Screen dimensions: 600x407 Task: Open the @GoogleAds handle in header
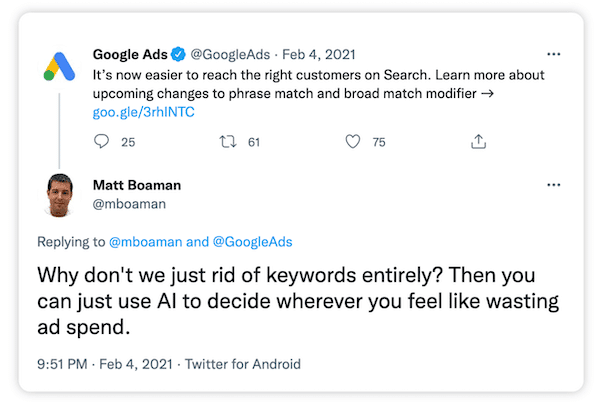tap(226, 53)
